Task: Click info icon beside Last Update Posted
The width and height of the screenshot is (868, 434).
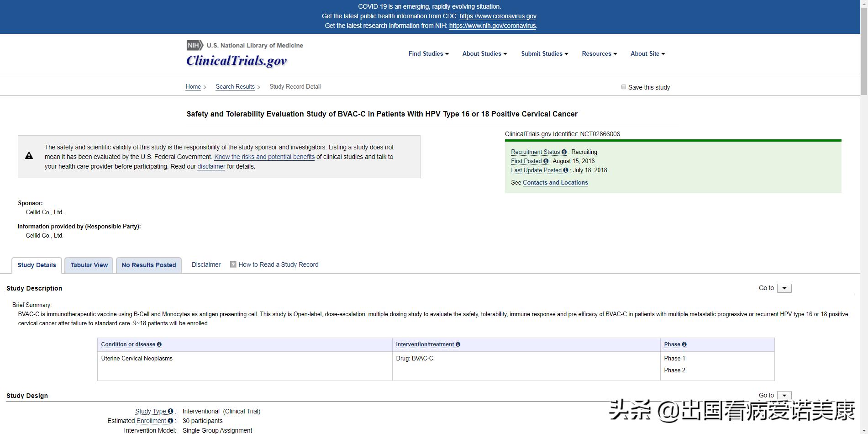Action: (566, 170)
